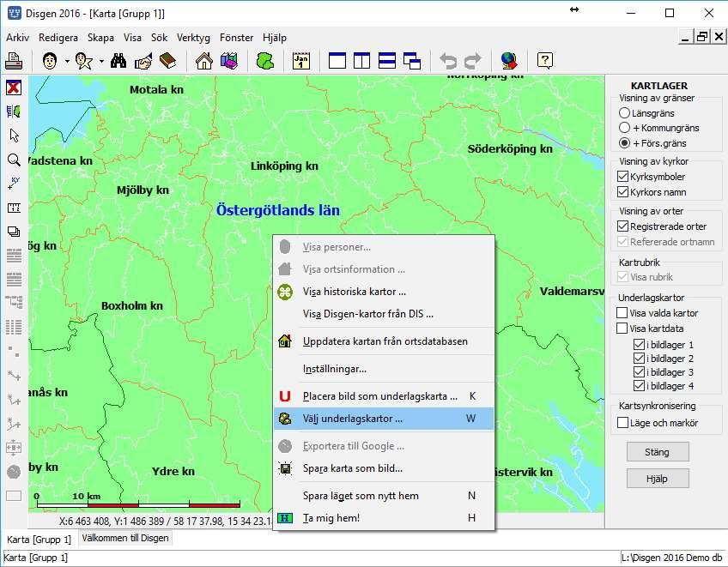Click the undo arrow icon
Viewport: 728px width, 567px height.
pos(448,61)
